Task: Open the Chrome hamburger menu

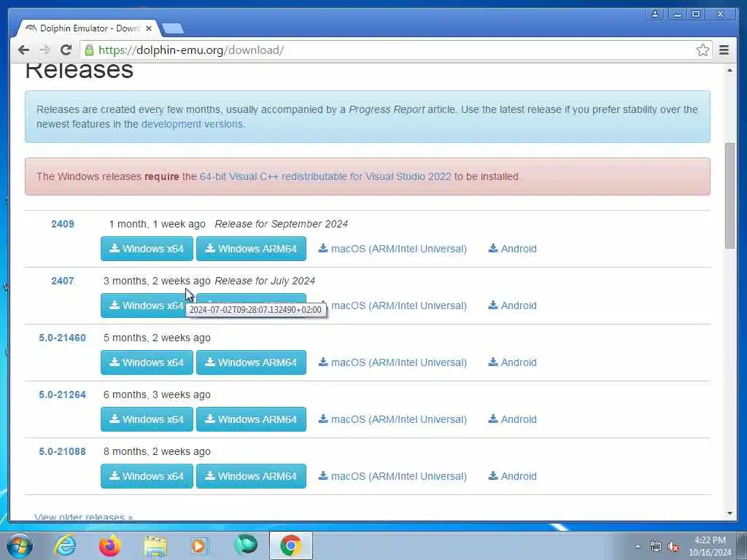Action: point(724,50)
